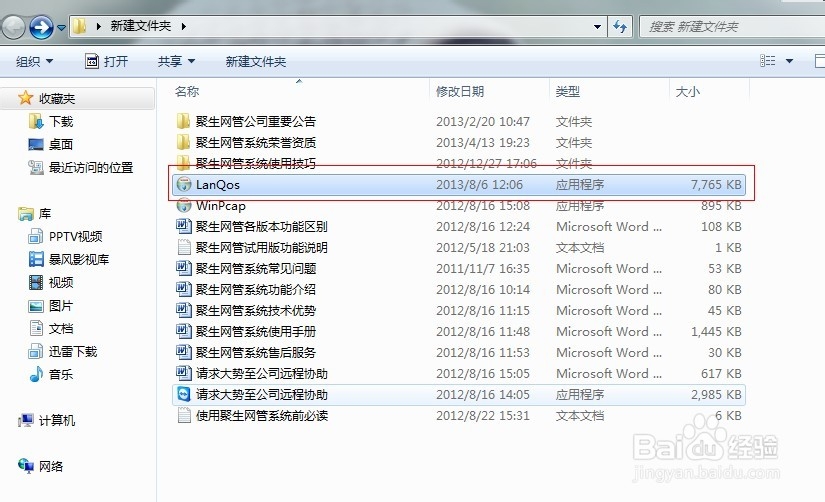This screenshot has width=825, height=502.
Task: Click the 2011/11/7 16:35 date cell
Action: click(482, 268)
